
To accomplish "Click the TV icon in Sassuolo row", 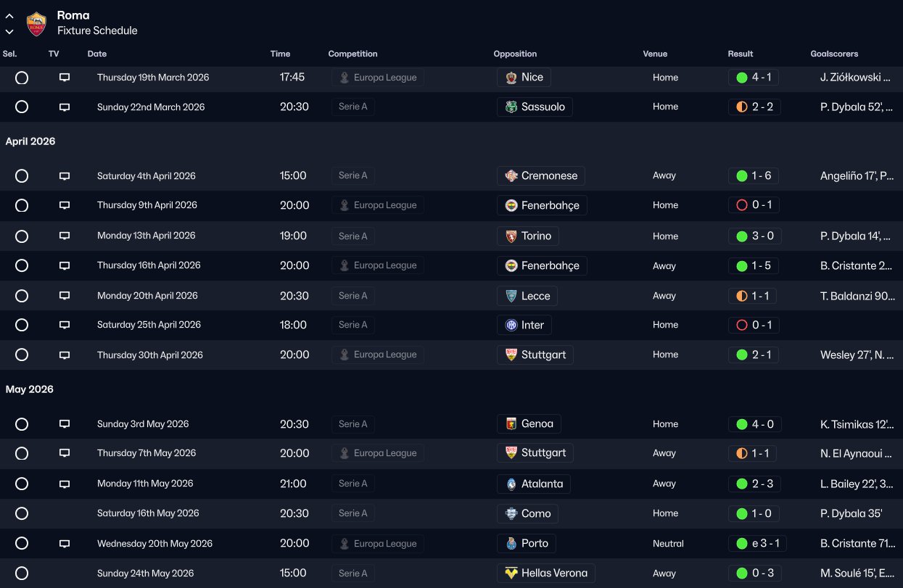I will coord(65,107).
